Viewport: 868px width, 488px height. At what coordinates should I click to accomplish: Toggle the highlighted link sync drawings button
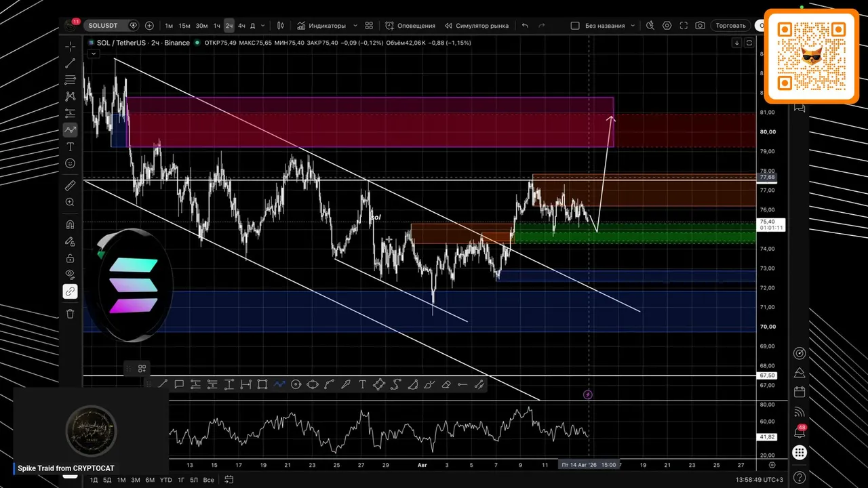[71, 291]
